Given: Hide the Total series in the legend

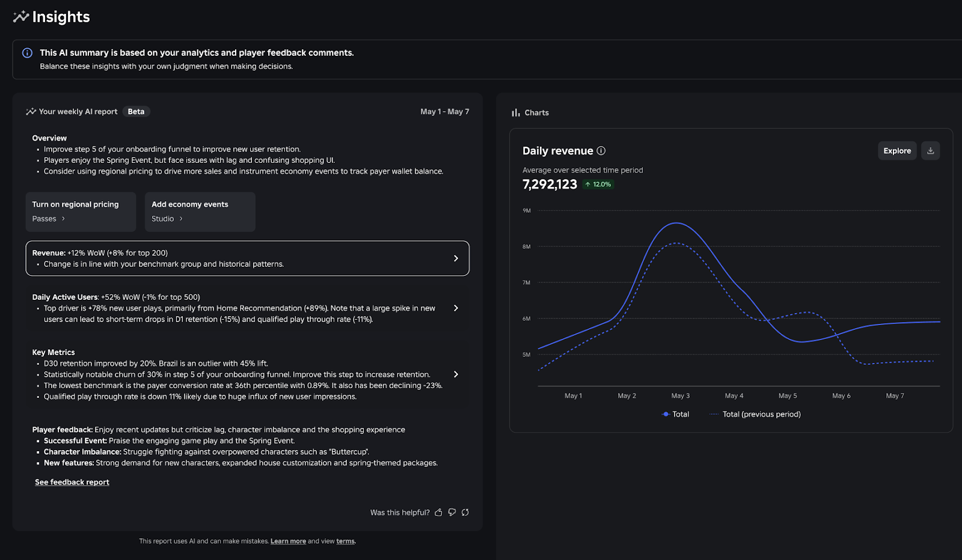Looking at the screenshot, I should [x=675, y=414].
